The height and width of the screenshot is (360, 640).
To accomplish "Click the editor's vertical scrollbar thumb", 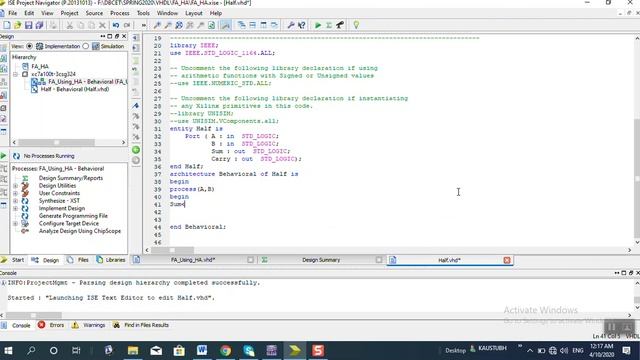I will tap(636, 178).
